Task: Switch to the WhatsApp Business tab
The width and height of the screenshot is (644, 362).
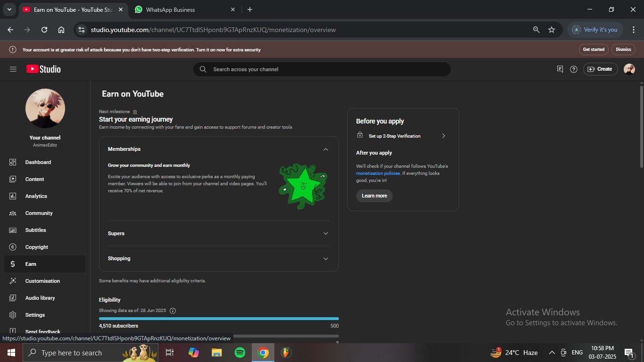Action: pyautogui.click(x=184, y=9)
